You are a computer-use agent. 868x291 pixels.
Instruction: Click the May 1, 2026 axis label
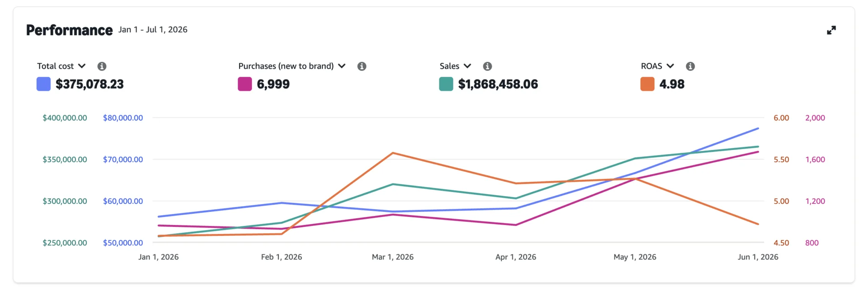pyautogui.click(x=635, y=257)
